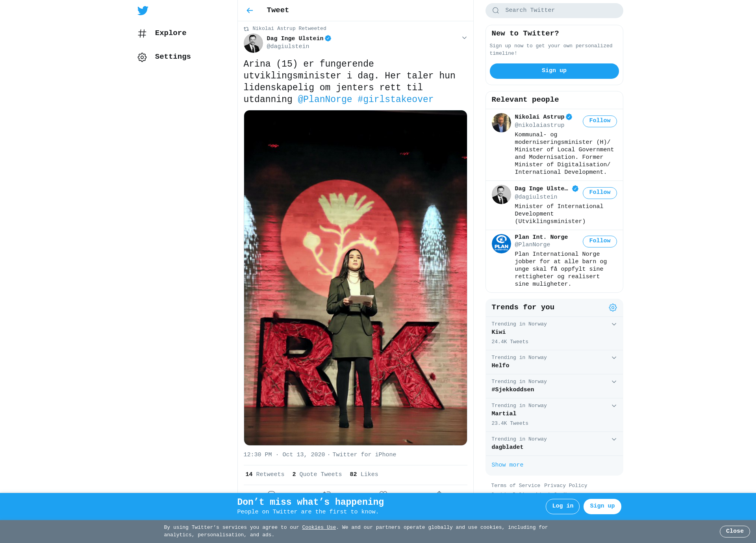Viewport: 756px width, 543px height.
Task: Click the Twitter bird logo
Action: pos(143,11)
